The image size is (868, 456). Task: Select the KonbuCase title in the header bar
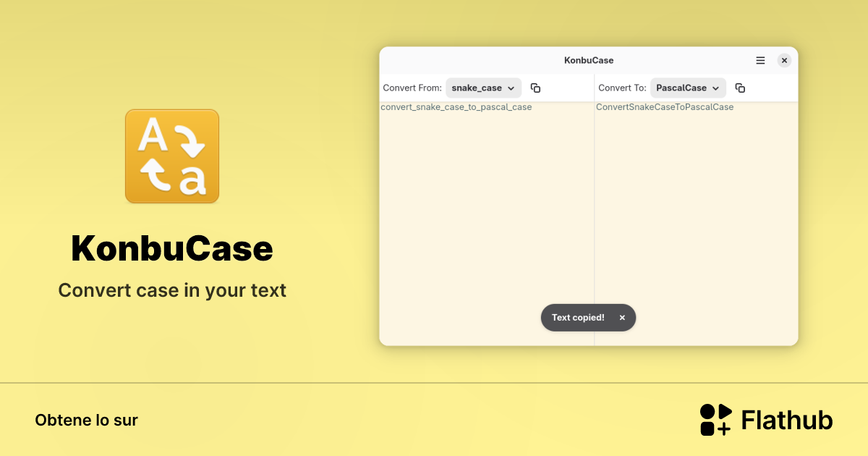588,60
